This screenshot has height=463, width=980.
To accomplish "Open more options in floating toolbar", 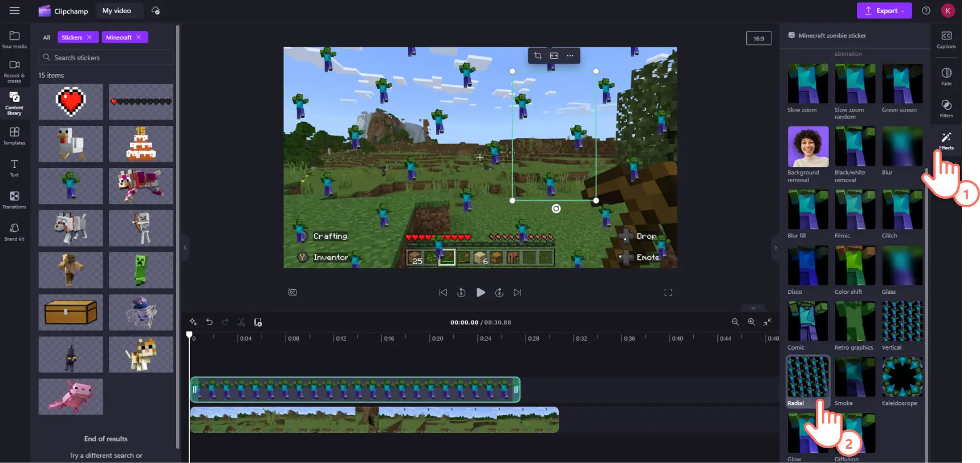I will coord(570,55).
